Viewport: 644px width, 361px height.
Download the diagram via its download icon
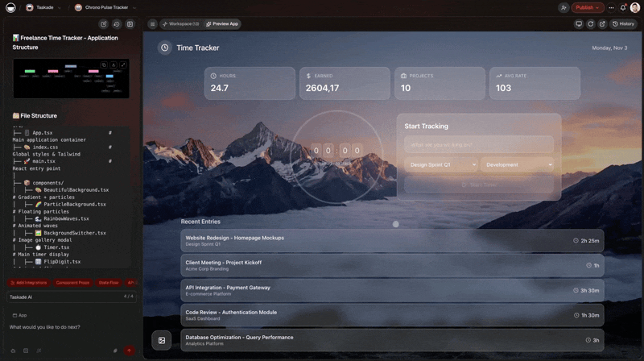114,65
